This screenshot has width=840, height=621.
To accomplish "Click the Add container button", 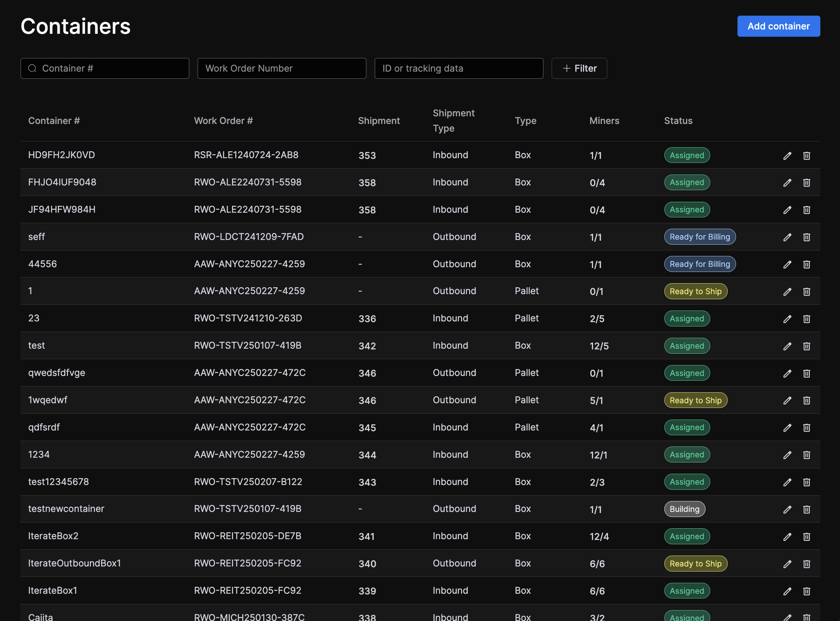I will coord(778,26).
